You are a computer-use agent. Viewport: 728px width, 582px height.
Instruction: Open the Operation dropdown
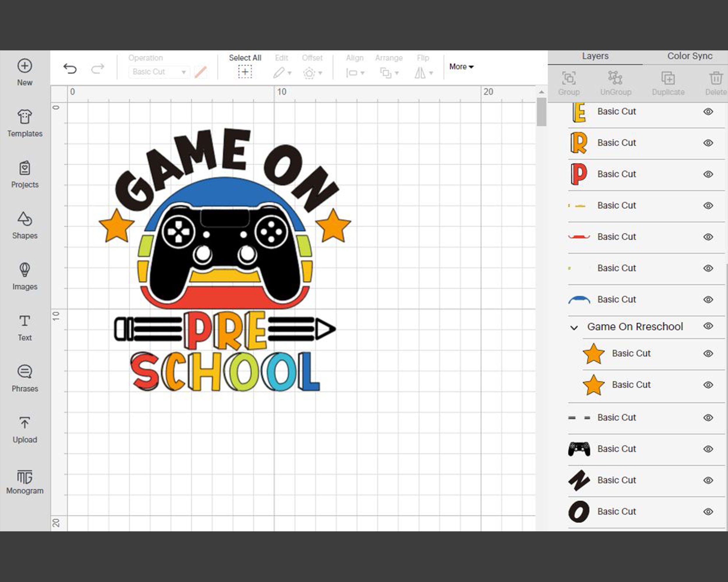[159, 72]
